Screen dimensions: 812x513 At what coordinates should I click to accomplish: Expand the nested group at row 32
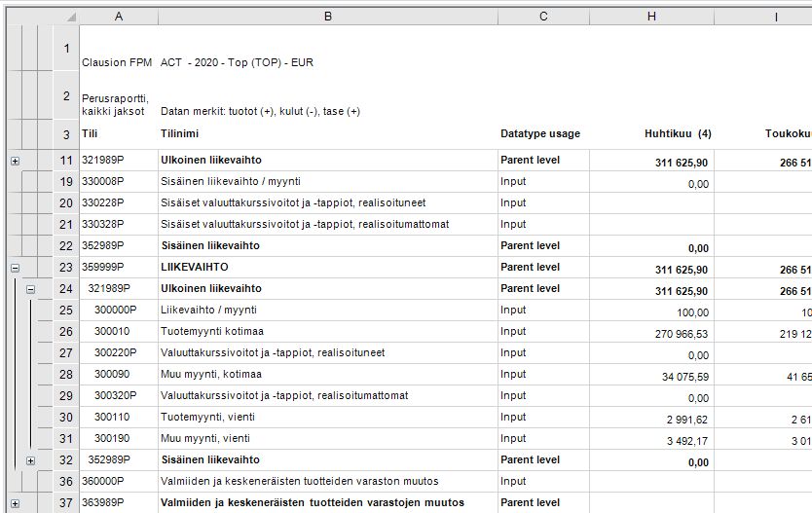30,460
